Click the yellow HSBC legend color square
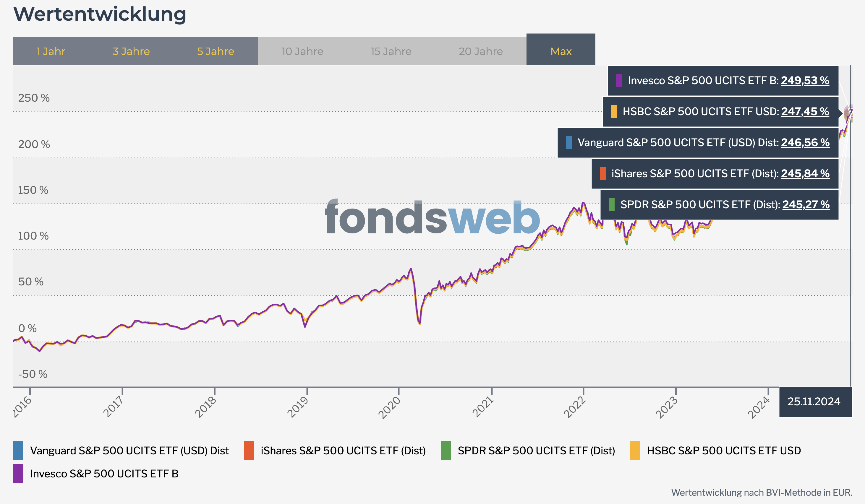 [x=635, y=451]
